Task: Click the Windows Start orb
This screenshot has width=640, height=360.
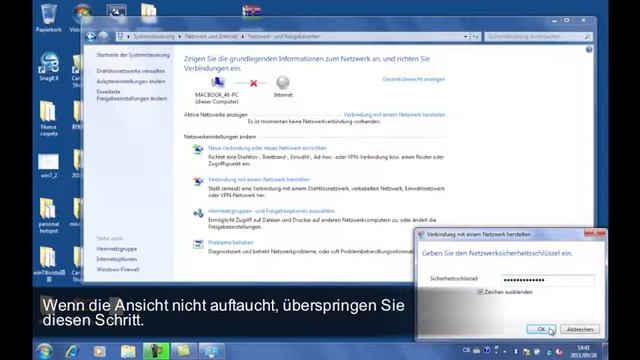Action: pyautogui.click(x=44, y=351)
